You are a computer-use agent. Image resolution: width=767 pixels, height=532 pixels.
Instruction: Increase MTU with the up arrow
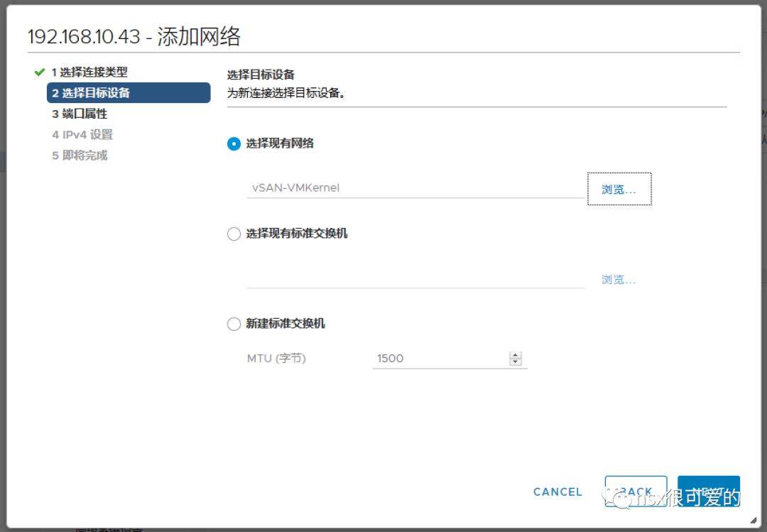coord(516,355)
